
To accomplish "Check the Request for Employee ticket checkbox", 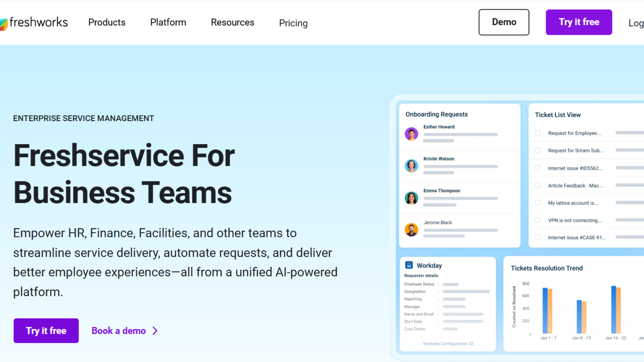I will [538, 133].
